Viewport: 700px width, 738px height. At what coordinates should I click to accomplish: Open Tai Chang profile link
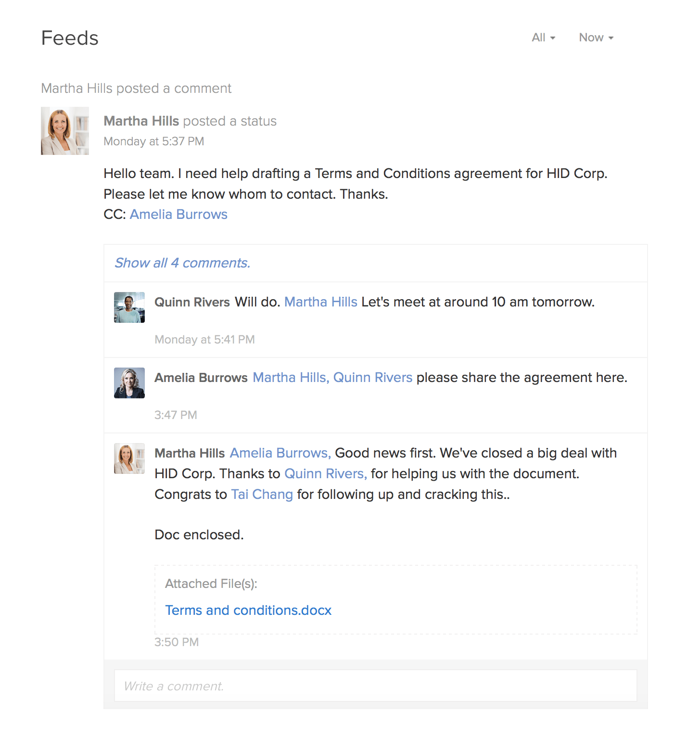(x=262, y=494)
